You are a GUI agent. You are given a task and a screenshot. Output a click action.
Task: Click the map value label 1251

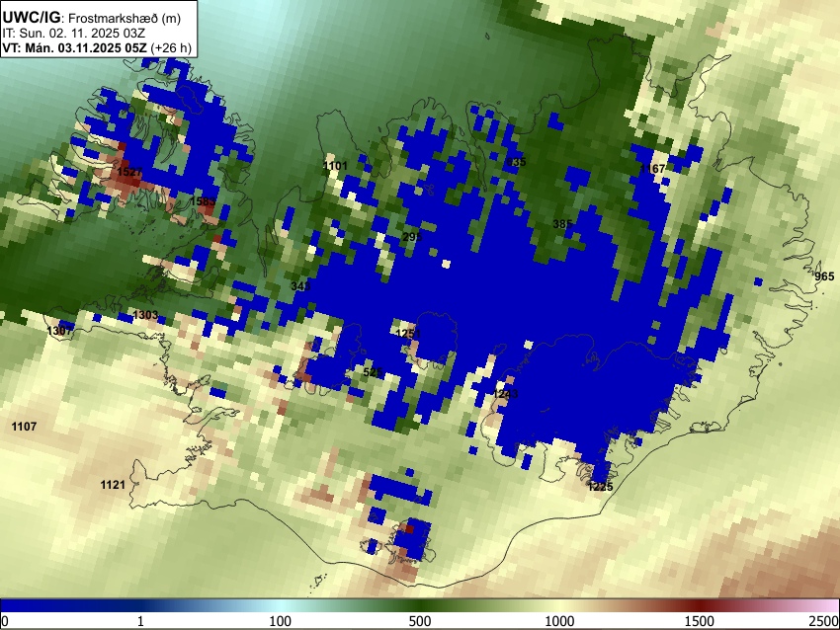click(x=408, y=334)
